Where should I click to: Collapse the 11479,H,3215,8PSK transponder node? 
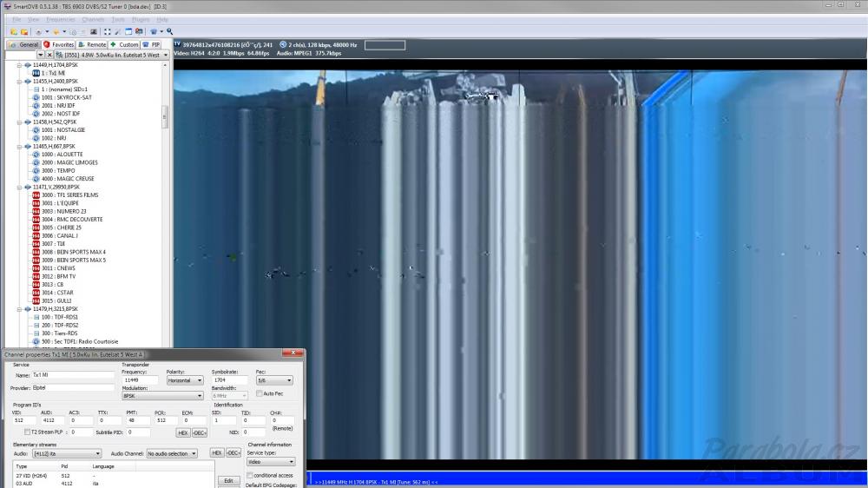(19, 309)
